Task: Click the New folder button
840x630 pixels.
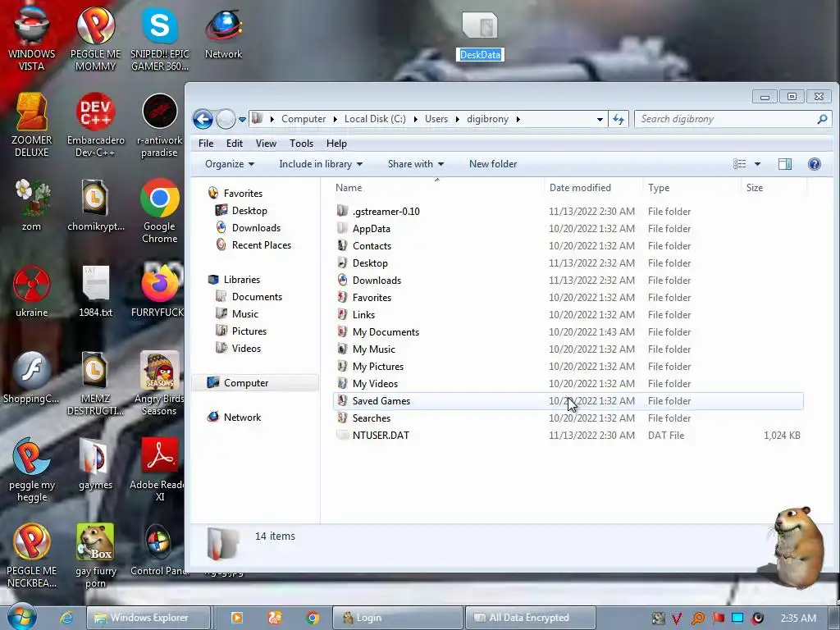Action: 493,164
